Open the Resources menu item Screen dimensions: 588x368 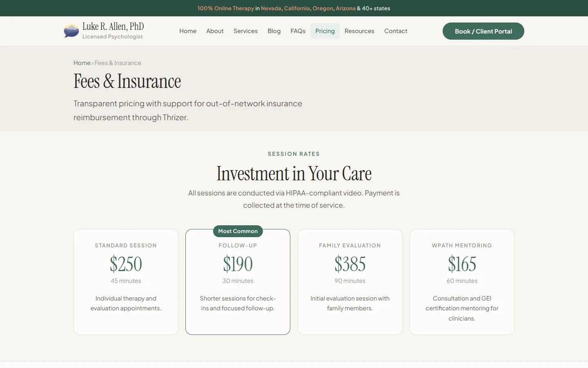(359, 31)
